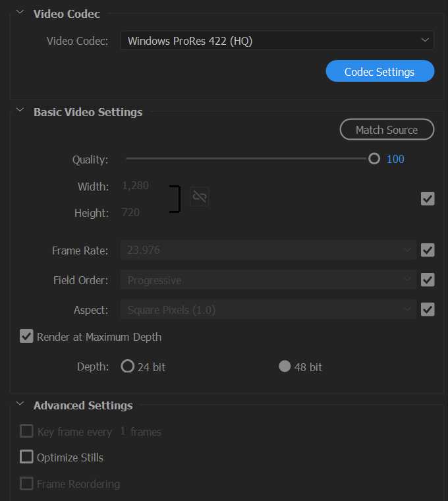Click the Quality slider handle
The height and width of the screenshot is (501, 448).
(374, 158)
